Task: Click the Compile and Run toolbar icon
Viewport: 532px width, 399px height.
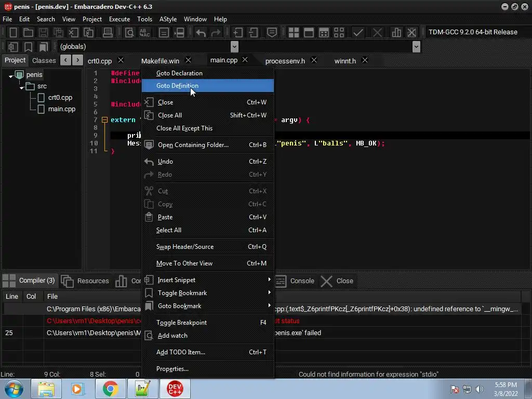Action: click(324, 32)
